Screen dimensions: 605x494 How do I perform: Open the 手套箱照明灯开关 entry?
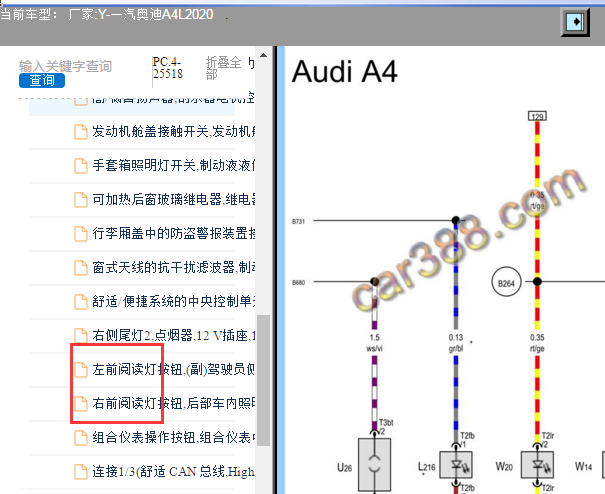pyautogui.click(x=174, y=166)
